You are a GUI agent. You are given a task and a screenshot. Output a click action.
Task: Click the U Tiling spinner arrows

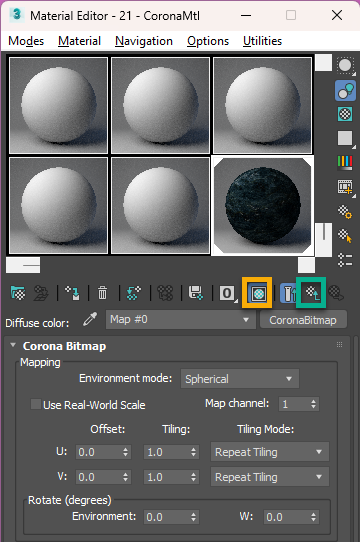[194, 452]
